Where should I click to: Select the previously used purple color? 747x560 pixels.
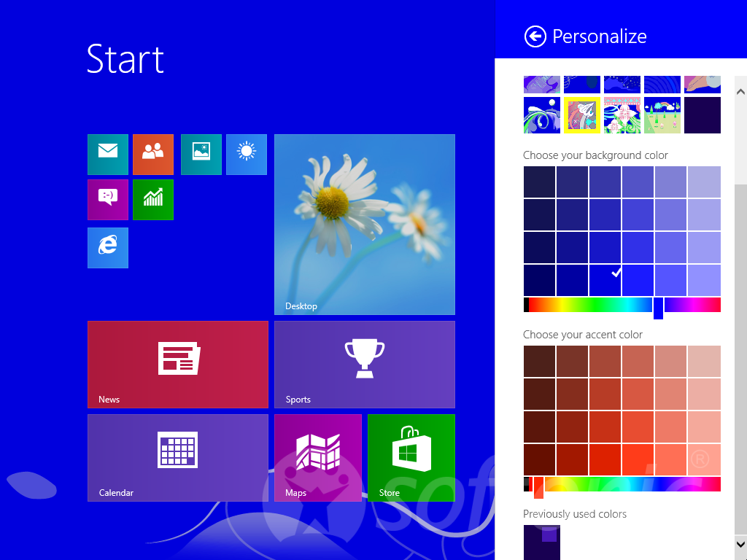click(x=542, y=542)
